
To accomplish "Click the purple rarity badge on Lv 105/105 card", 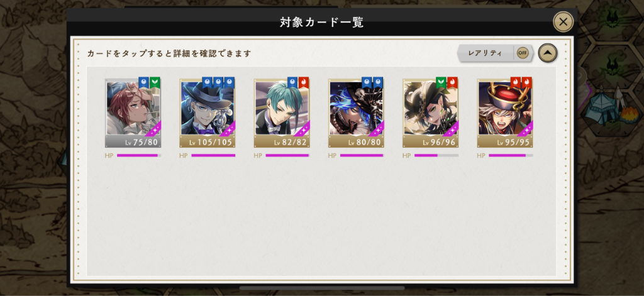I will point(228,129).
